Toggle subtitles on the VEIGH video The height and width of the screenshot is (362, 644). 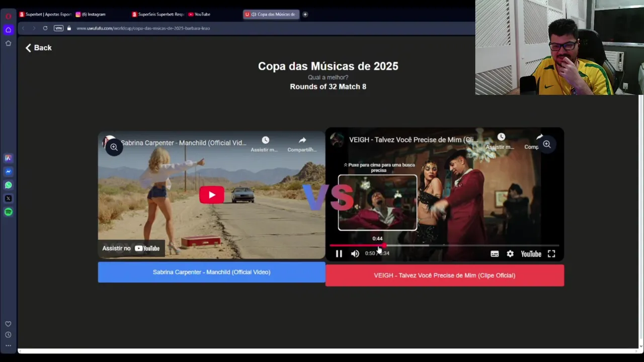pos(495,254)
